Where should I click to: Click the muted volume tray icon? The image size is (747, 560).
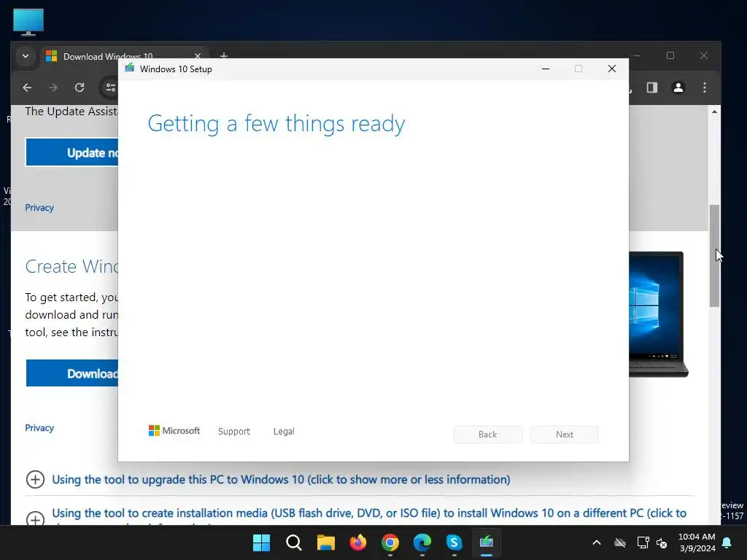coord(661,542)
